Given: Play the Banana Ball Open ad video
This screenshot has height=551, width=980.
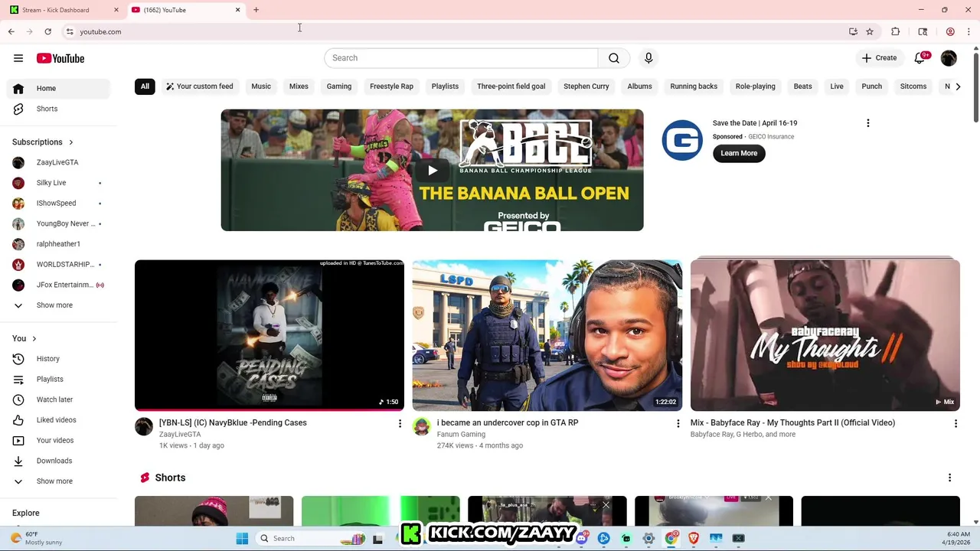Looking at the screenshot, I should (x=432, y=170).
